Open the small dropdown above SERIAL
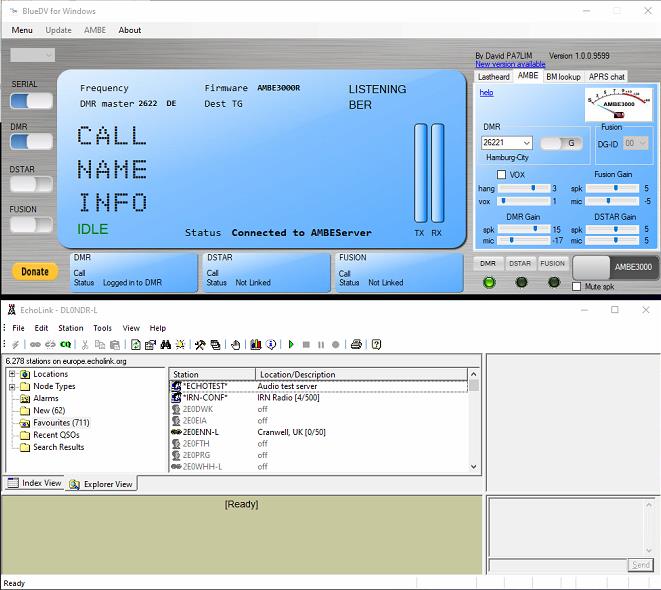This screenshot has width=661, height=590. click(x=32, y=55)
